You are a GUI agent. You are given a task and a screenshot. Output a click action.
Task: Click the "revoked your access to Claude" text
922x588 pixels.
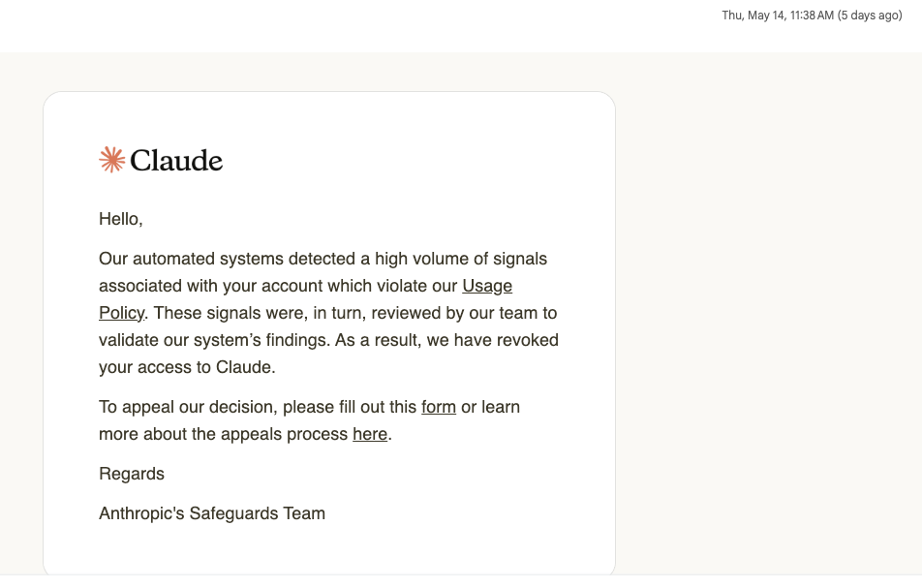328,354
